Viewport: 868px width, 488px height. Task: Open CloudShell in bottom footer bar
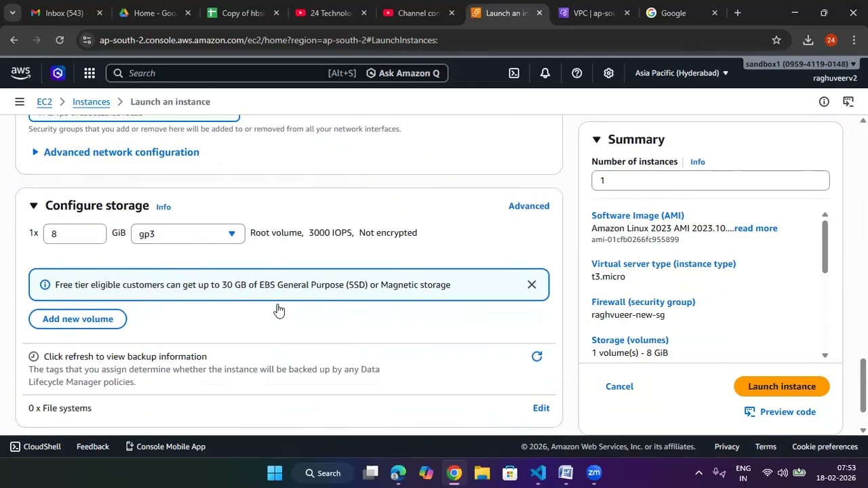pyautogui.click(x=35, y=447)
